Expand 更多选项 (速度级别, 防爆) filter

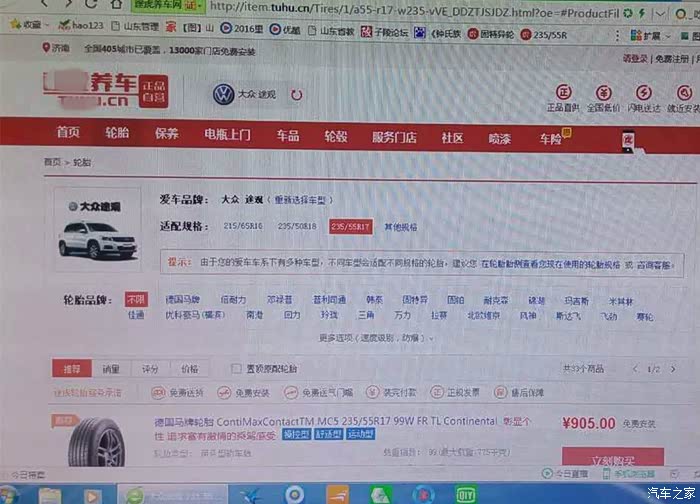[x=376, y=338]
